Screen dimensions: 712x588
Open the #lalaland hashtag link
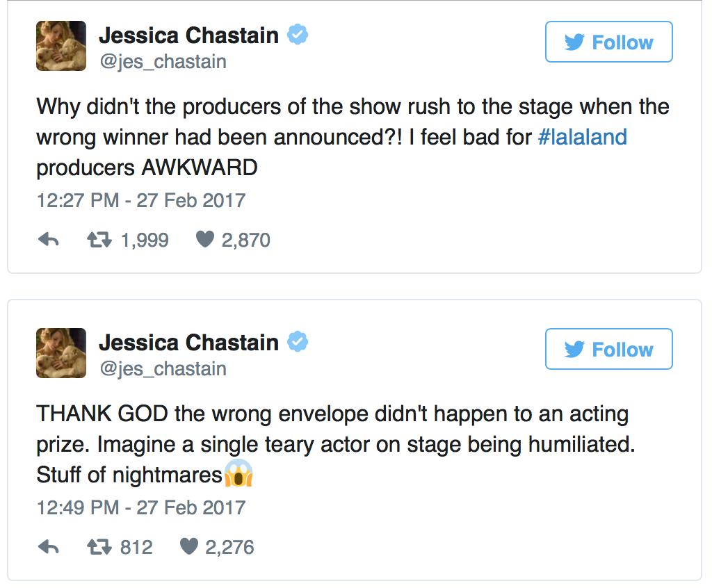click(x=583, y=137)
